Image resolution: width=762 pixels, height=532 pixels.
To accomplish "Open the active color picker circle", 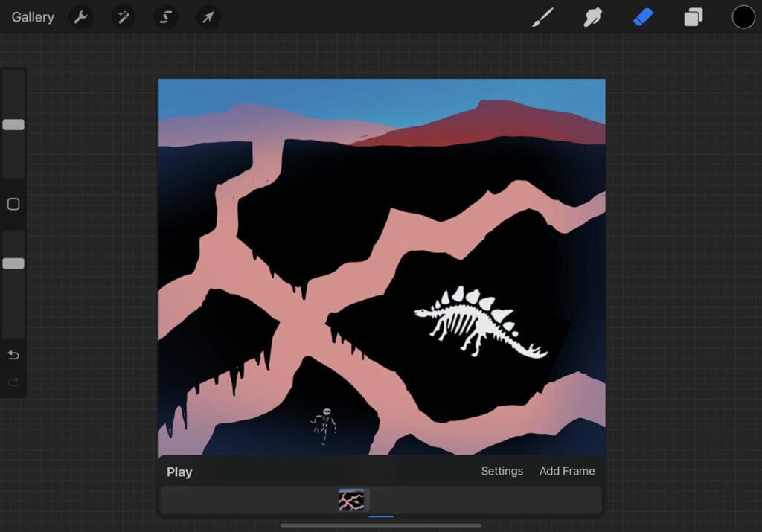I will coord(743,17).
